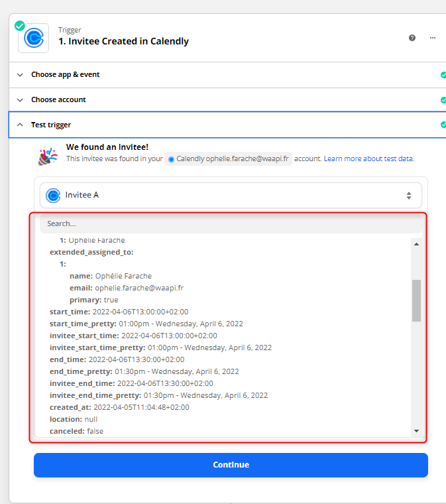The height and width of the screenshot is (504, 446).
Task: Collapse the Test trigger section
Action: pyautogui.click(x=227, y=125)
